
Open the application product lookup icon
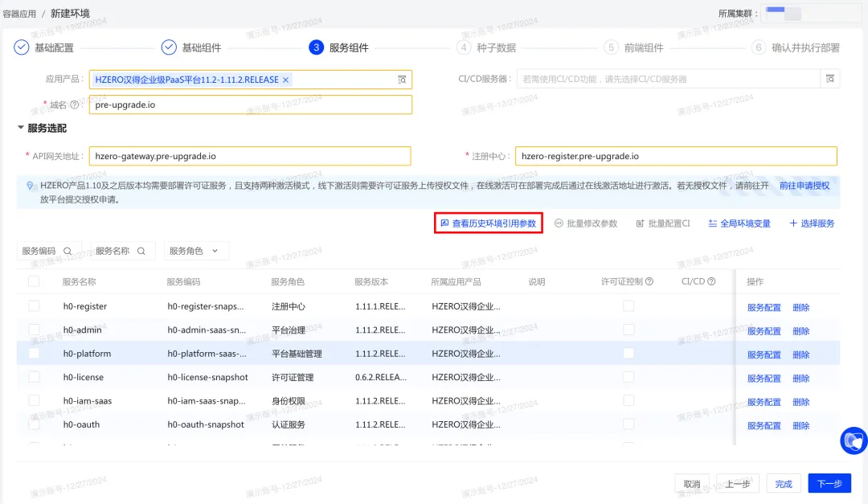(402, 80)
